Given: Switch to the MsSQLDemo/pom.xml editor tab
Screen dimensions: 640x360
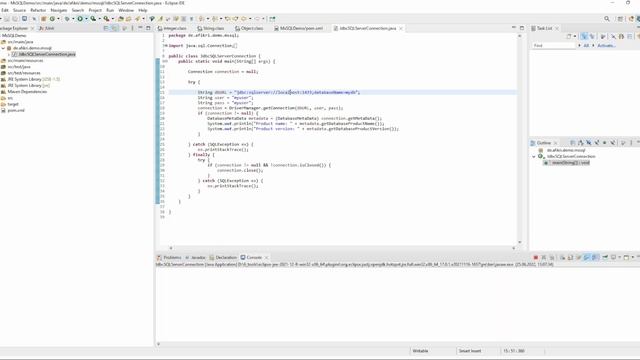Looking at the screenshot, I should (x=298, y=28).
